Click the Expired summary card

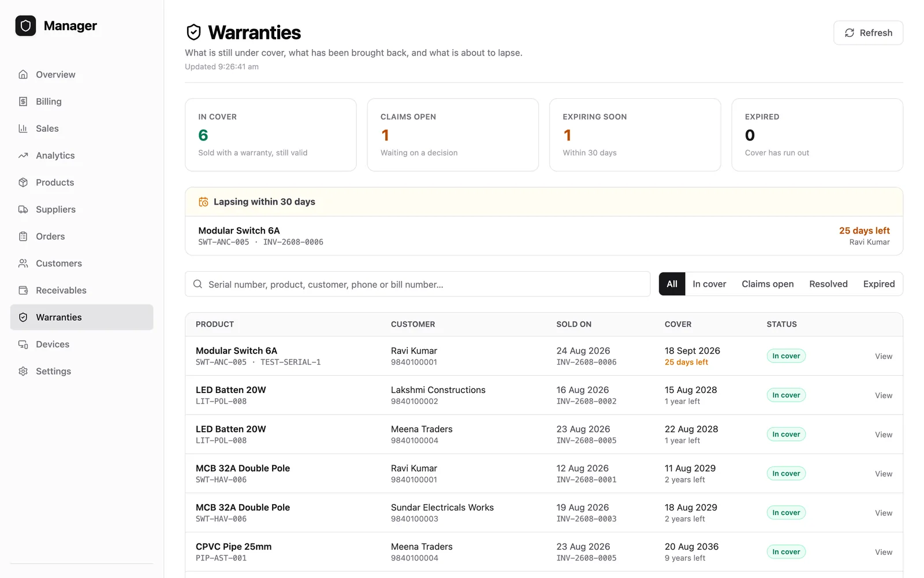(x=817, y=135)
